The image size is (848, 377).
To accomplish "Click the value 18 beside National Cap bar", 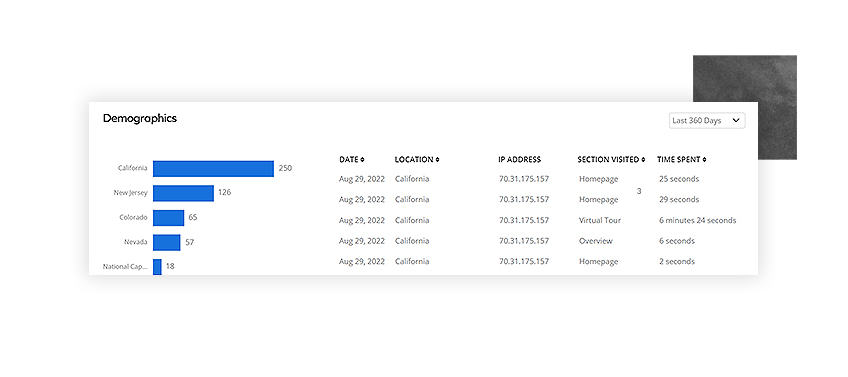I will point(170,266).
